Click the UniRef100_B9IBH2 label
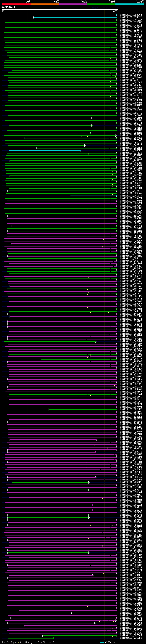The image size is (146, 644). (x=131, y=53)
